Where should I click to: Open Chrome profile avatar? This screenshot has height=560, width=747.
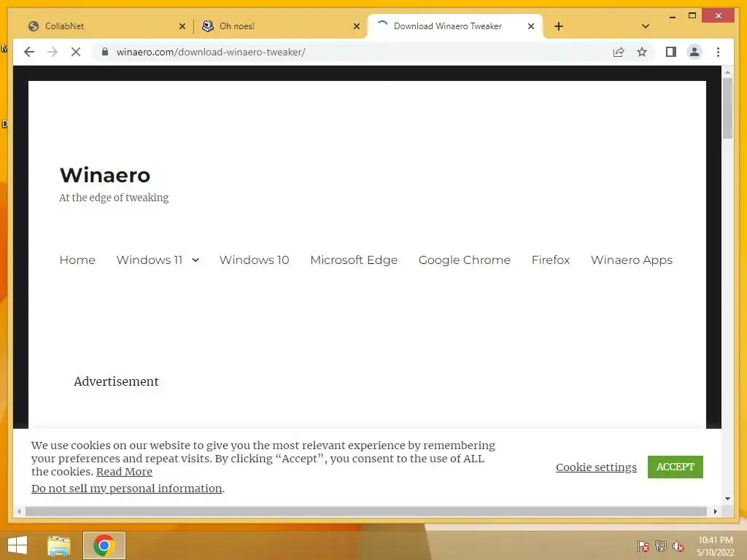[x=694, y=52]
